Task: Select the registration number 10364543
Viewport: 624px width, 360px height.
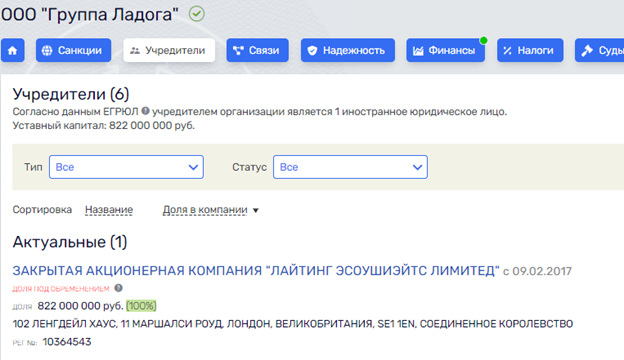Action: point(67,342)
